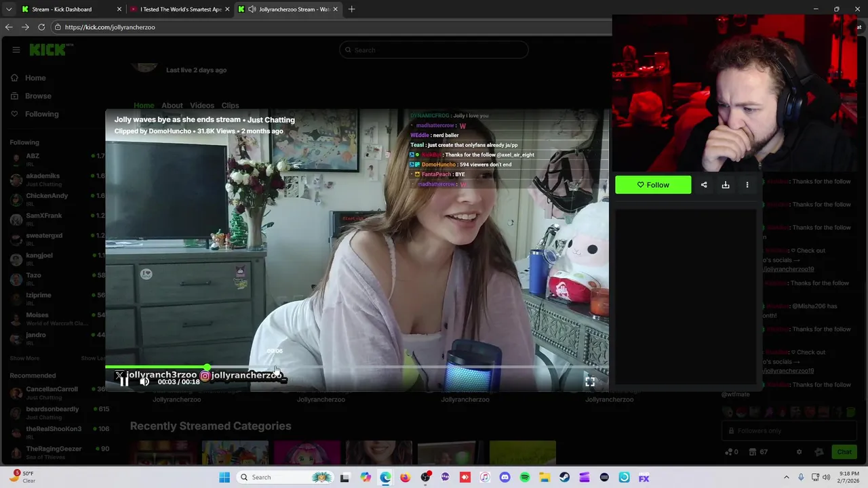Screen dimensions: 868x488
Task: Click the browser address bar URL
Action: tap(110, 27)
